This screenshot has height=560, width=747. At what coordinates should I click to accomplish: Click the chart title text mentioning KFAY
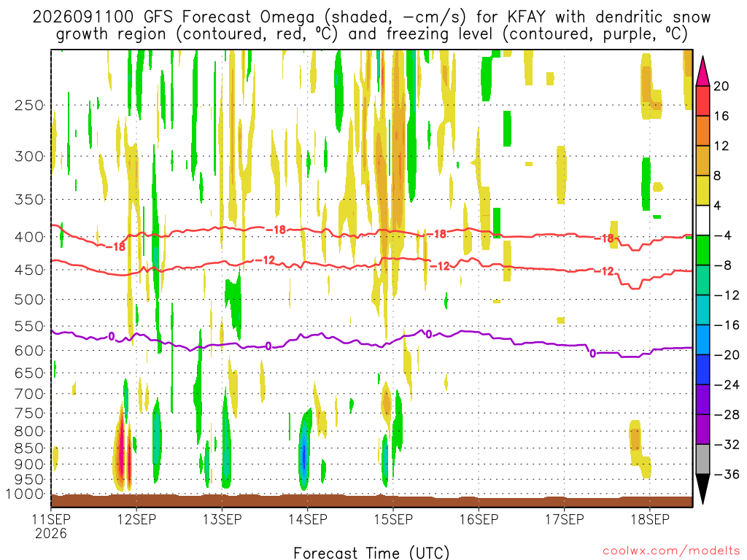point(371,26)
